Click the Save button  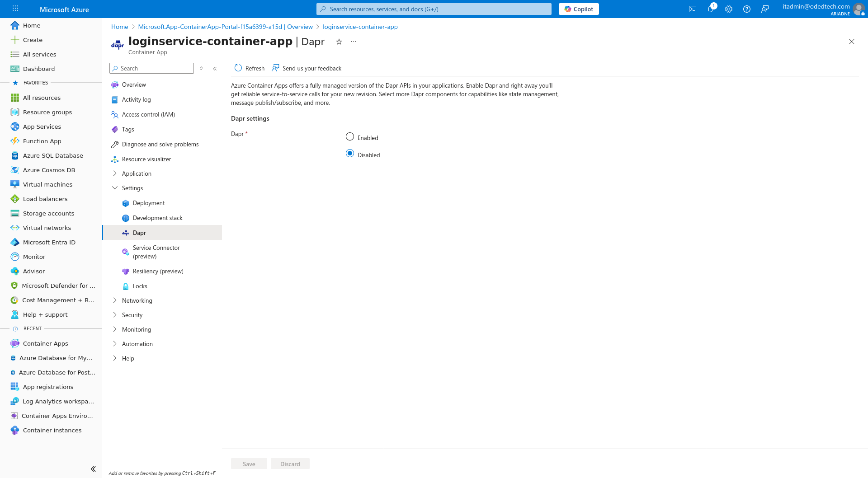point(249,464)
